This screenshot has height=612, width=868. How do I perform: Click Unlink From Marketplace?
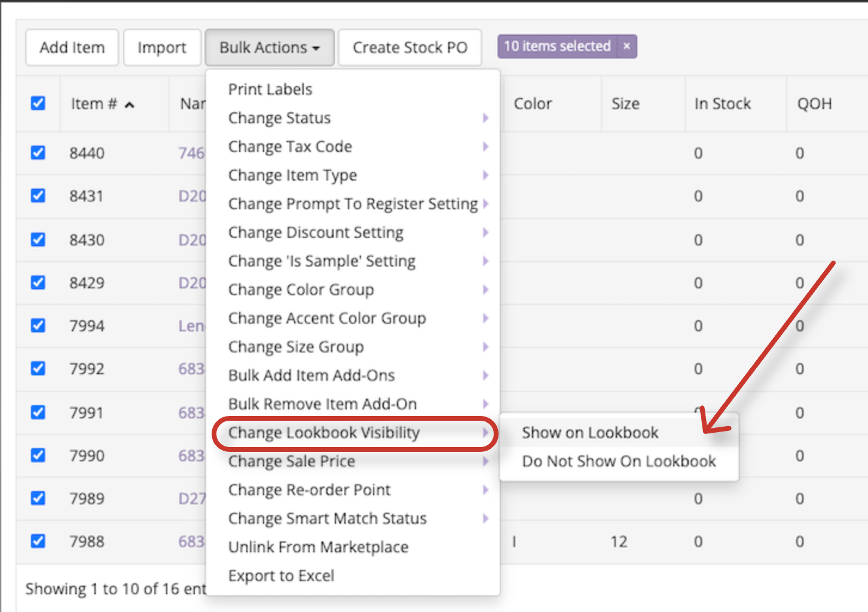coord(318,546)
